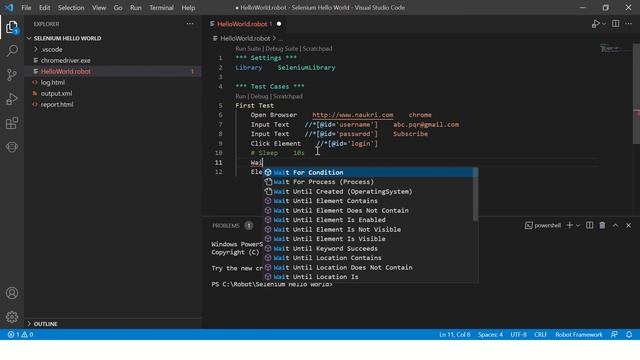The height and width of the screenshot is (360, 640).
Task: Close the terminal panel
Action: pos(629,225)
